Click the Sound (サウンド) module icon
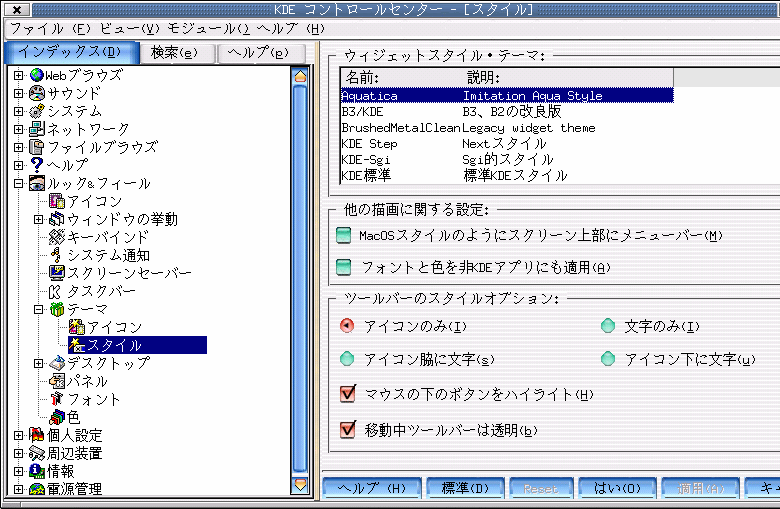780x509 pixels. click(x=37, y=93)
